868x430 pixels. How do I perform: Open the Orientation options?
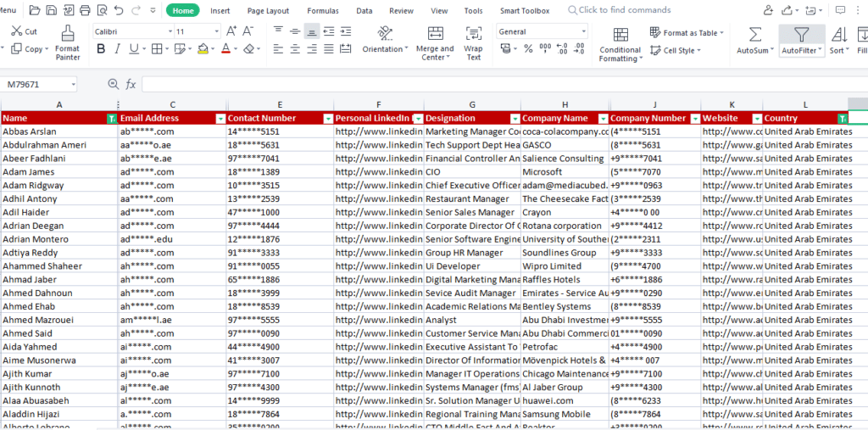pos(386,40)
